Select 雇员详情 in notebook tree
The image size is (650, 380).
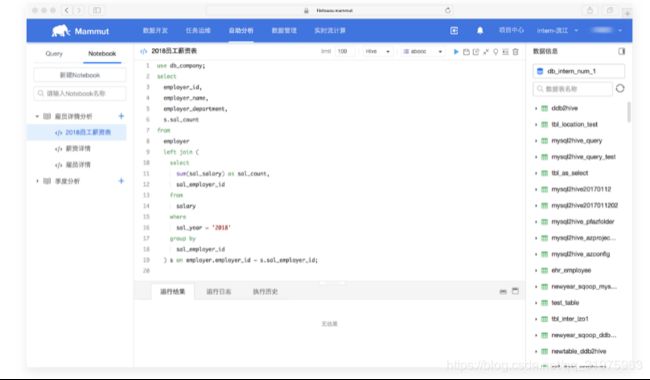[x=78, y=165]
